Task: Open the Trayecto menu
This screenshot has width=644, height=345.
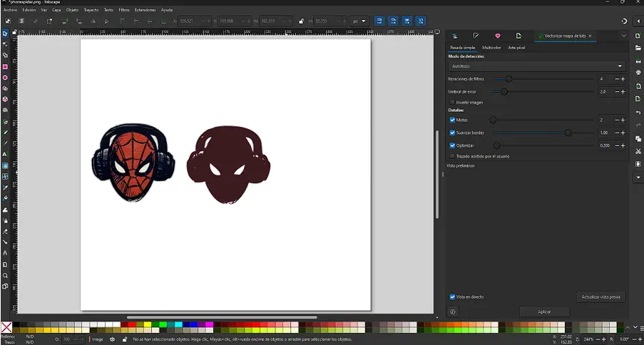Action: [91, 9]
